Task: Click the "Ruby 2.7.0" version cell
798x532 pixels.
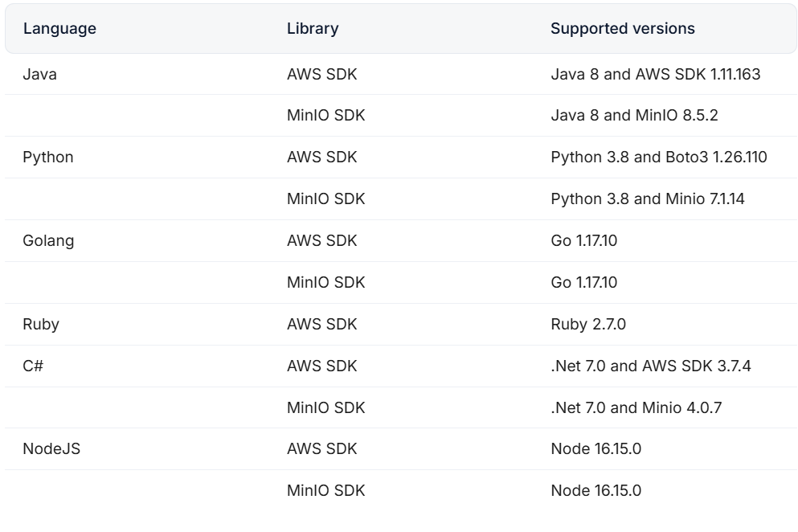Action: [588, 325]
